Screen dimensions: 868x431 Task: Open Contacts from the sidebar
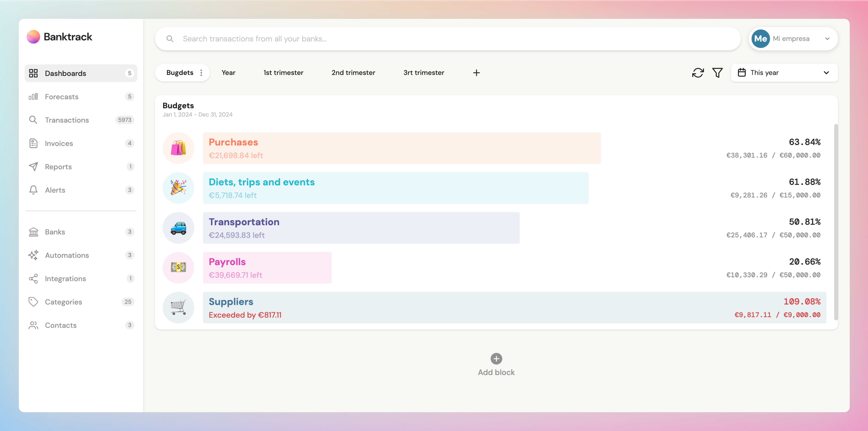[x=61, y=325]
